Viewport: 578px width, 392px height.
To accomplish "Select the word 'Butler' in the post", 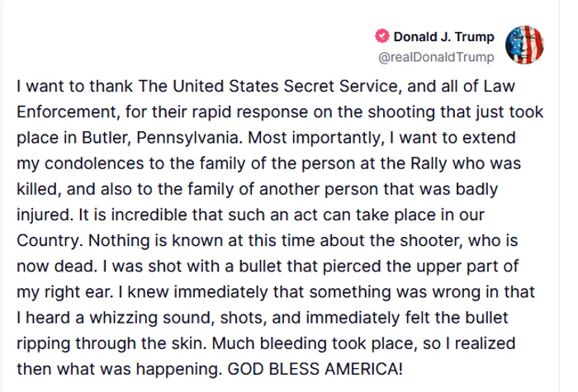I will point(104,138).
